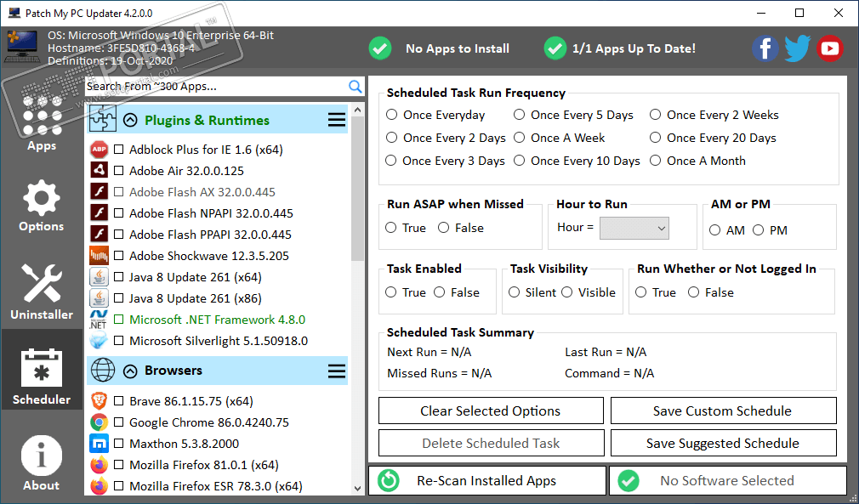Select Once A Month frequency
859x504 pixels.
coord(655,161)
